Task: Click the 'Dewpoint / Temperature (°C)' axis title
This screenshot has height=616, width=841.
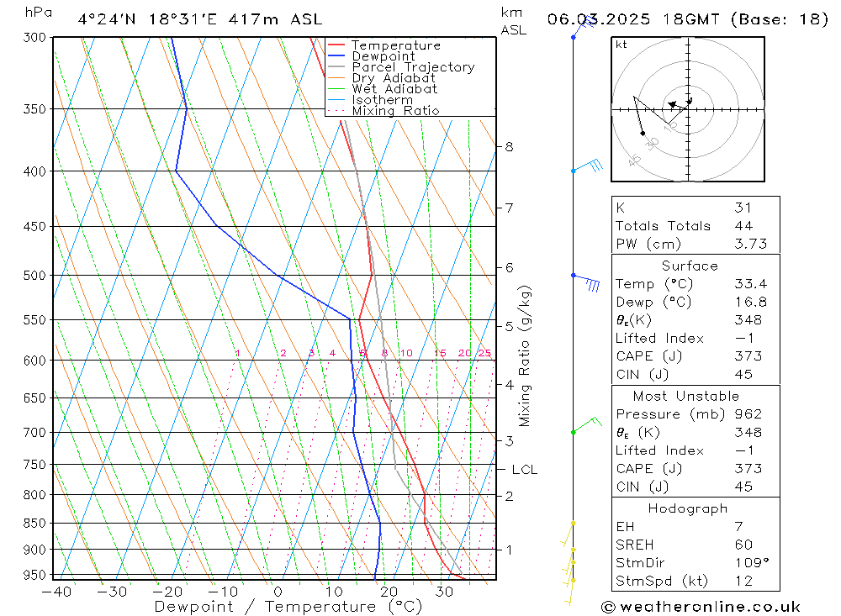Action: coord(288,607)
